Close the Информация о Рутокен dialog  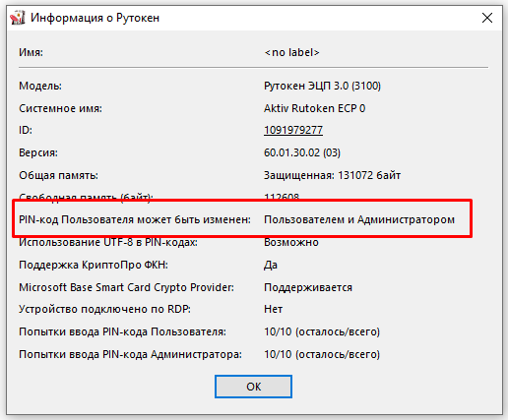click(487, 18)
